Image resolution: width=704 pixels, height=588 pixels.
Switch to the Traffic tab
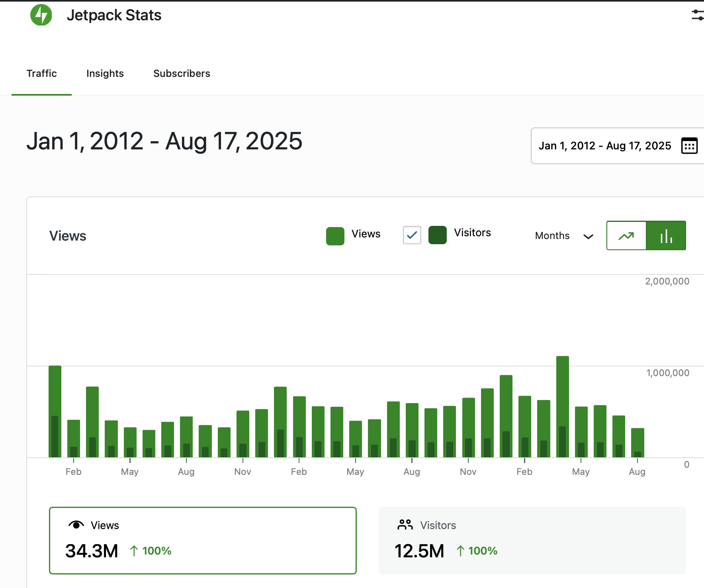pos(41,73)
